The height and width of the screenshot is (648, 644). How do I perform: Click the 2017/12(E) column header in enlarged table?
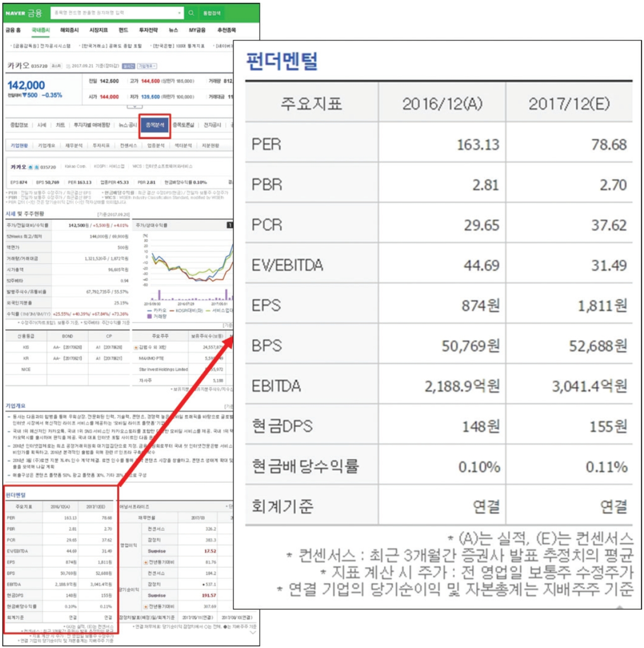click(x=569, y=104)
